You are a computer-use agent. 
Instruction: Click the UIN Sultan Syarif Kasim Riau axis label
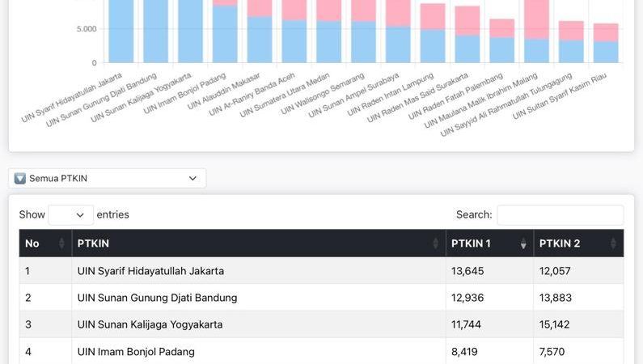560,96
